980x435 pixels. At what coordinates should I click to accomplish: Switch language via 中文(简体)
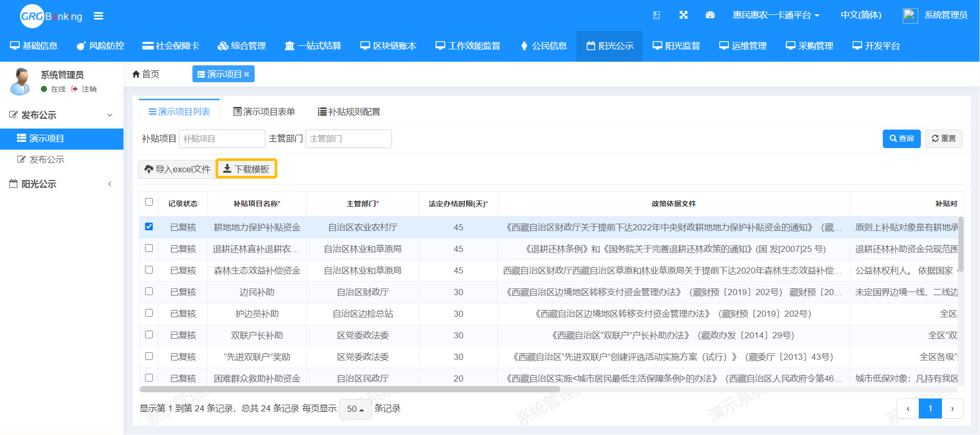[861, 15]
